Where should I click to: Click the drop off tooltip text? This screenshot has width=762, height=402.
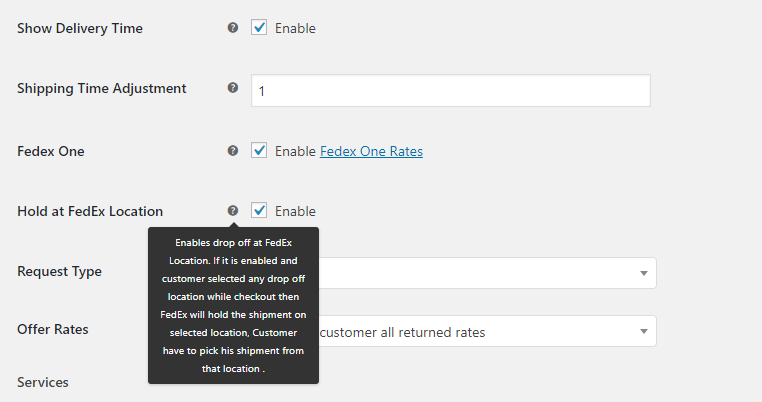pyautogui.click(x=233, y=305)
